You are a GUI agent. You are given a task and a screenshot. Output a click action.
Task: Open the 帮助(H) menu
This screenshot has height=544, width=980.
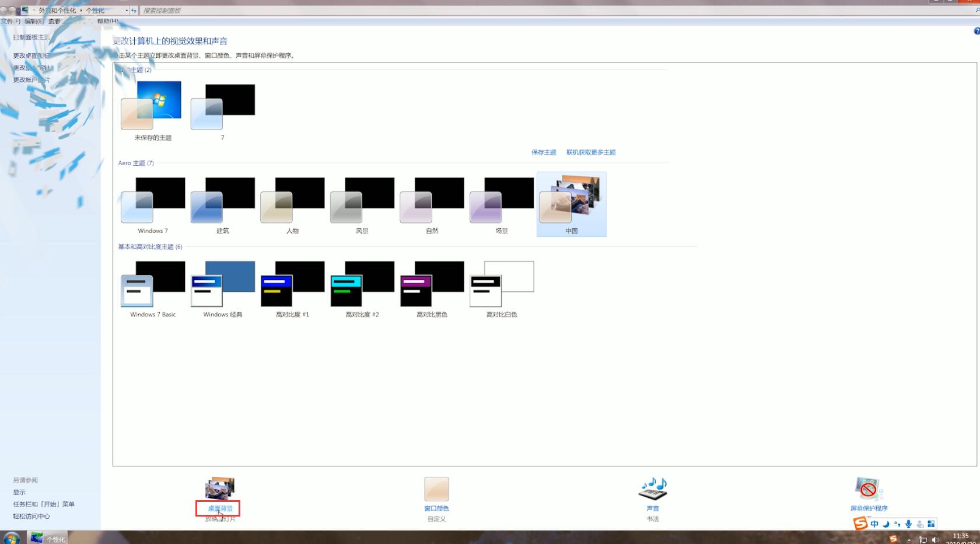(x=107, y=21)
